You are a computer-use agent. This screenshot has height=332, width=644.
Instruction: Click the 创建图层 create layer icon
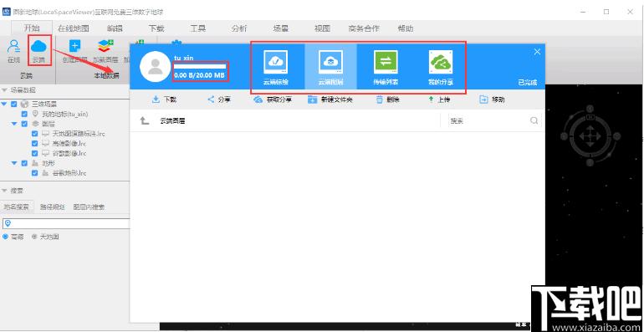point(74,46)
